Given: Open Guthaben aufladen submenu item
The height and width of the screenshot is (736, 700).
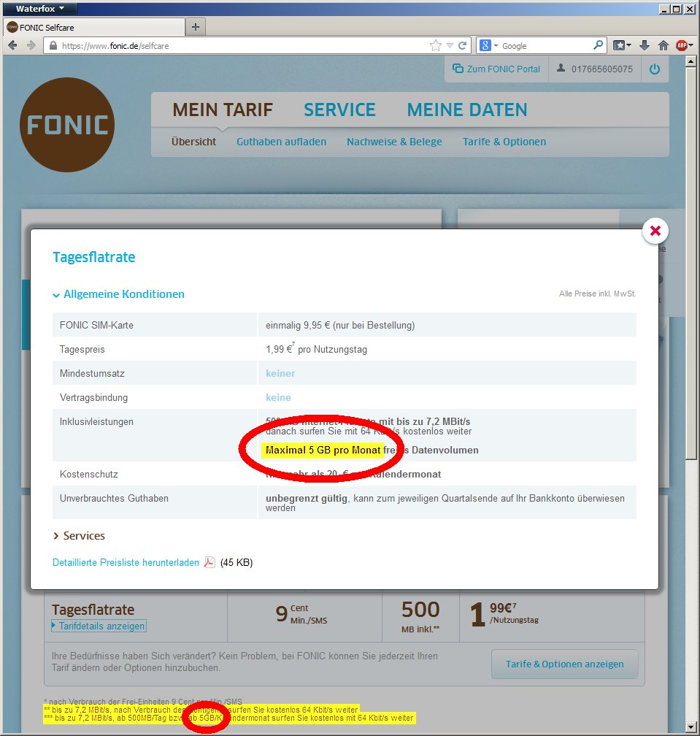Looking at the screenshot, I should pos(281,142).
